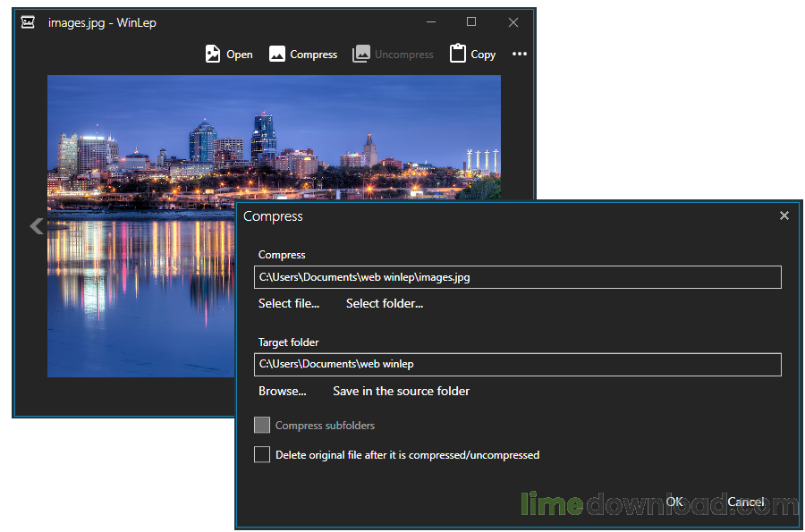Maximize the WinLep window
This screenshot has height=532, width=805.
[x=471, y=22]
